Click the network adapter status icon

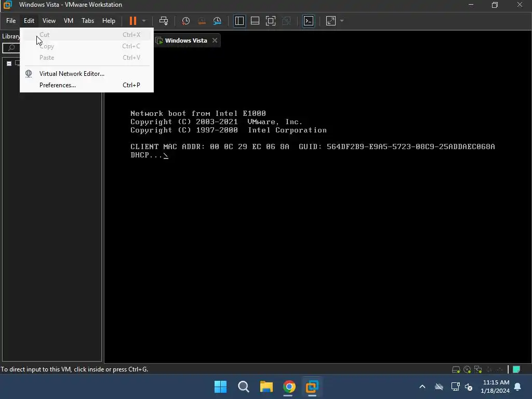478,369
